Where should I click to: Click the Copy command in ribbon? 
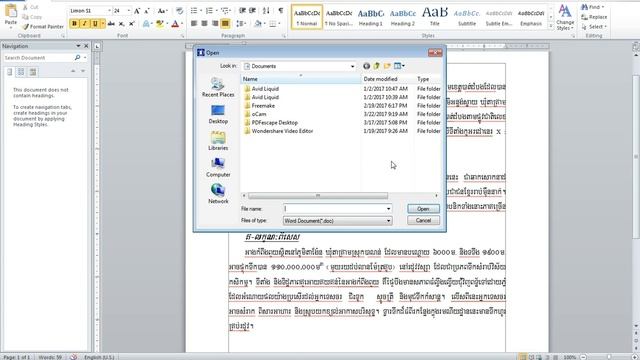tap(32, 17)
